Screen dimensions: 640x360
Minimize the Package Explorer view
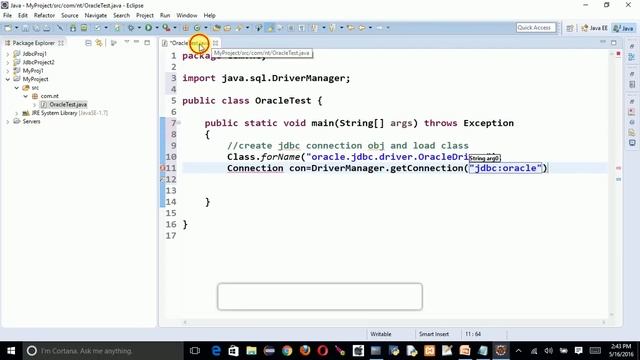click(x=136, y=42)
